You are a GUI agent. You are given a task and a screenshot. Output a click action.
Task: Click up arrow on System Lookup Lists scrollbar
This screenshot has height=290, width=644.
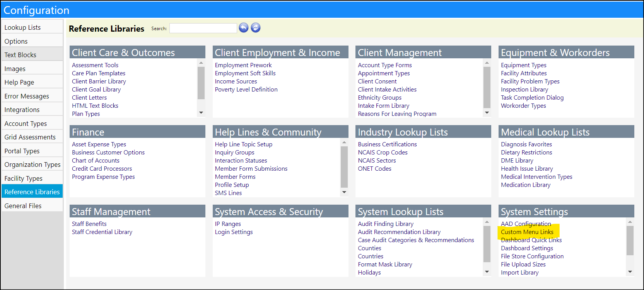(487, 222)
